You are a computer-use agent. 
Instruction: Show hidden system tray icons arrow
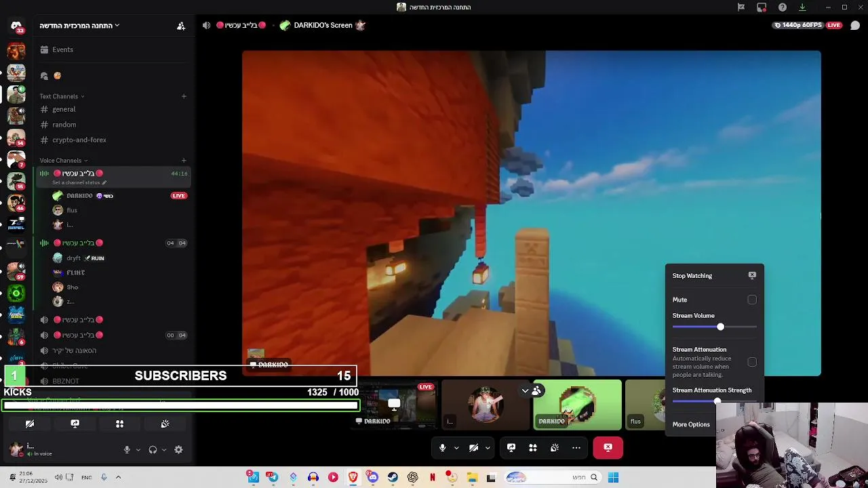pyautogui.click(x=118, y=477)
